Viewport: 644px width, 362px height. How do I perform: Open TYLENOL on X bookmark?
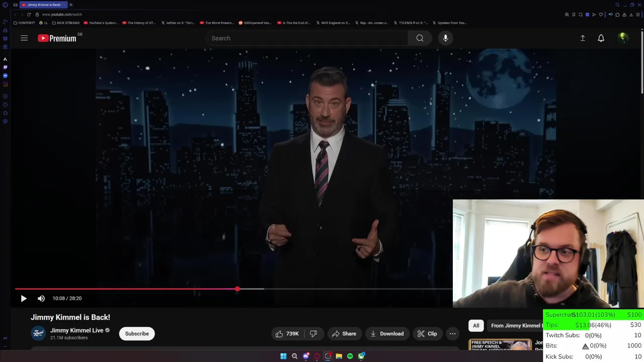(411, 23)
